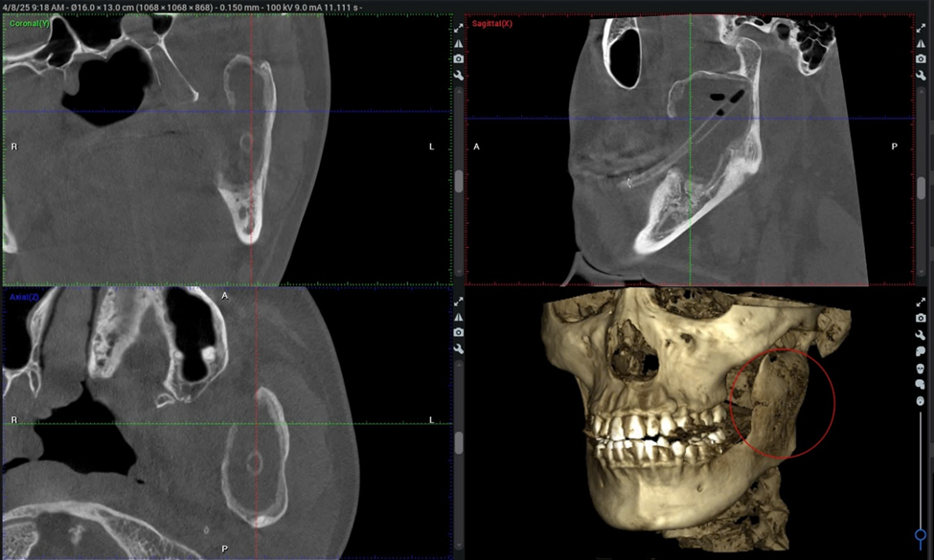This screenshot has height=560, width=934.
Task: Select the frontal skull view preset
Action: pos(921,368)
